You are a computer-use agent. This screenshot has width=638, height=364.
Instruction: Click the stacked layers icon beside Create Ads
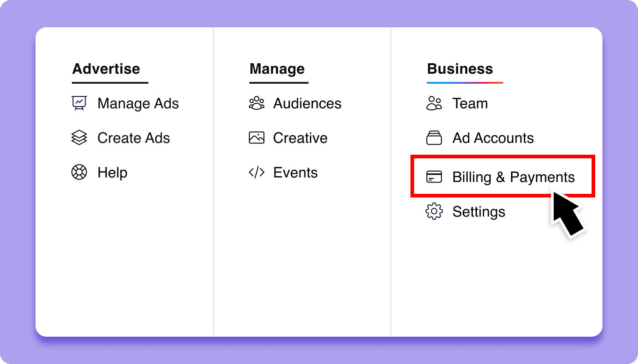point(79,138)
